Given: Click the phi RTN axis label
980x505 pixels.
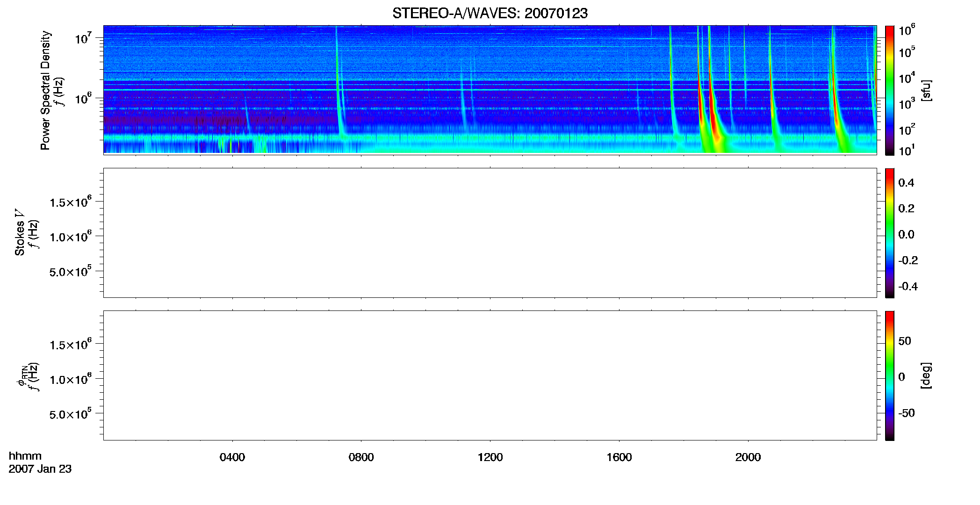Looking at the screenshot, I should point(28,376).
